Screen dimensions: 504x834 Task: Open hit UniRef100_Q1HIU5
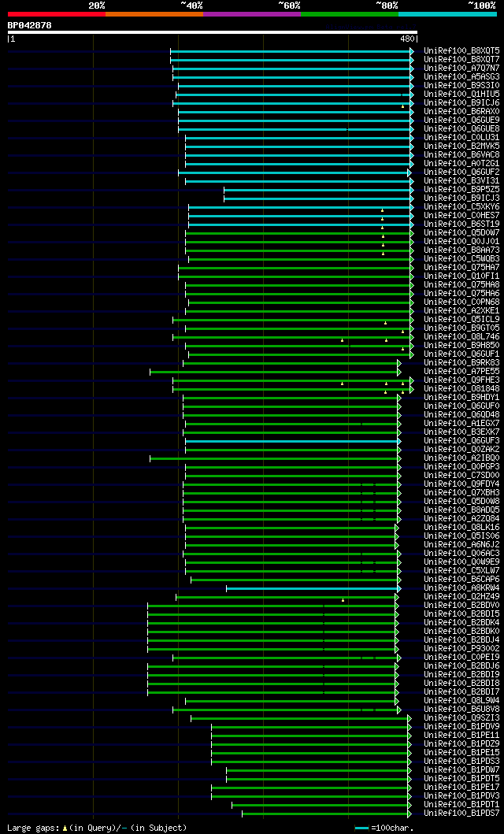tap(461, 95)
